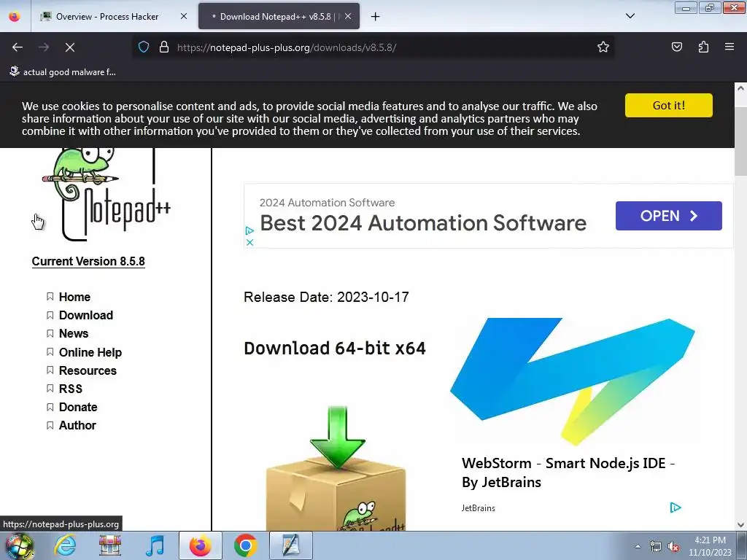The height and width of the screenshot is (560, 747).
Task: Open 'actual good malware f...' bookmark
Action: (x=63, y=72)
